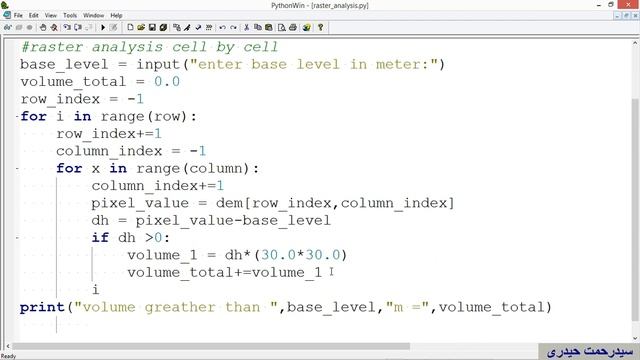Image resolution: width=640 pixels, height=360 pixels.
Task: Open the Edit menu
Action: click(33, 16)
